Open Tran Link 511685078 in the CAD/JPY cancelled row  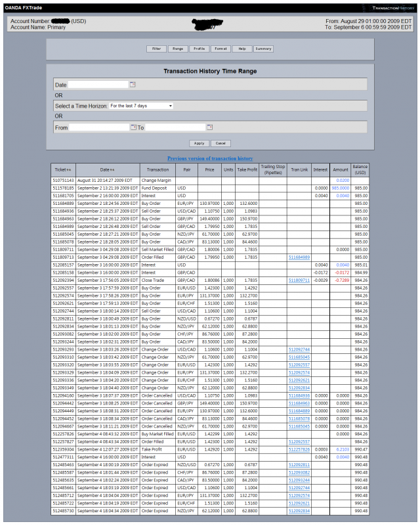click(299, 419)
